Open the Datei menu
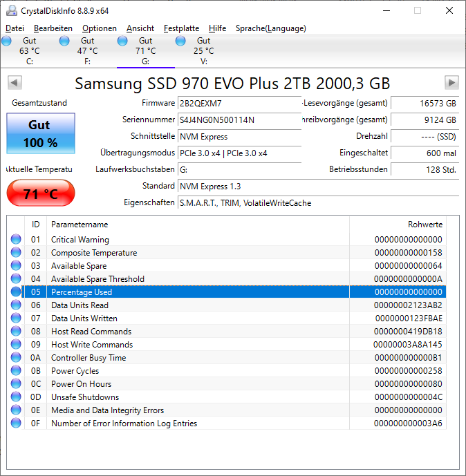The image size is (466, 476). click(x=15, y=28)
